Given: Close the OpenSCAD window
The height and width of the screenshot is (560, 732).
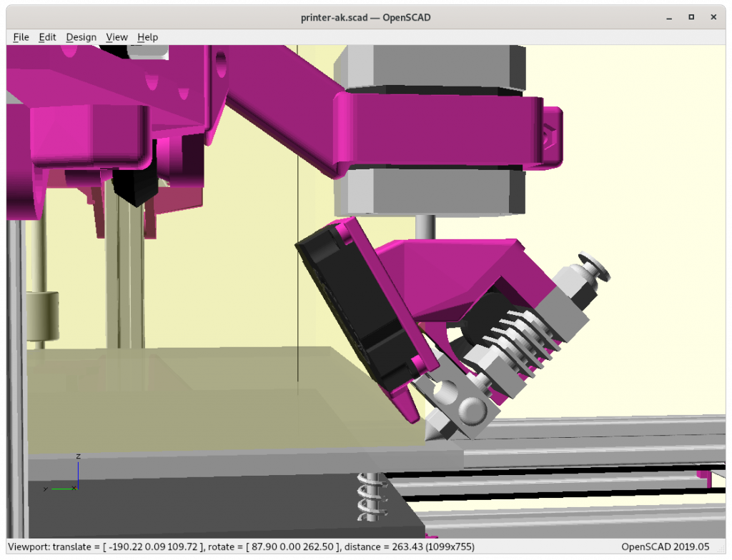Looking at the screenshot, I should click(713, 17).
